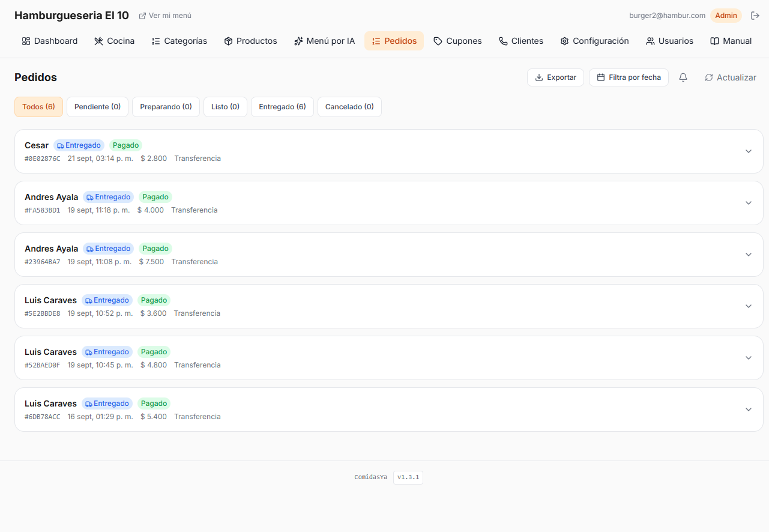
Task: Filter orders by Cancelado (0)
Action: click(349, 107)
